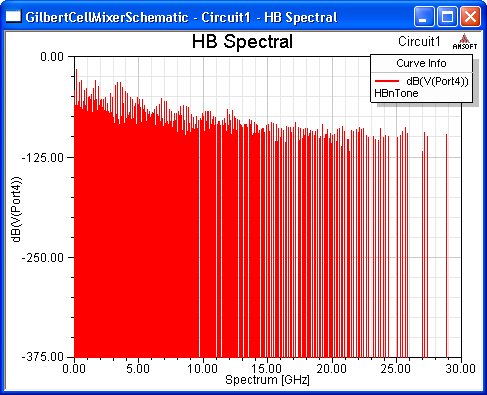Minimize the HB Spectral window

point(424,17)
